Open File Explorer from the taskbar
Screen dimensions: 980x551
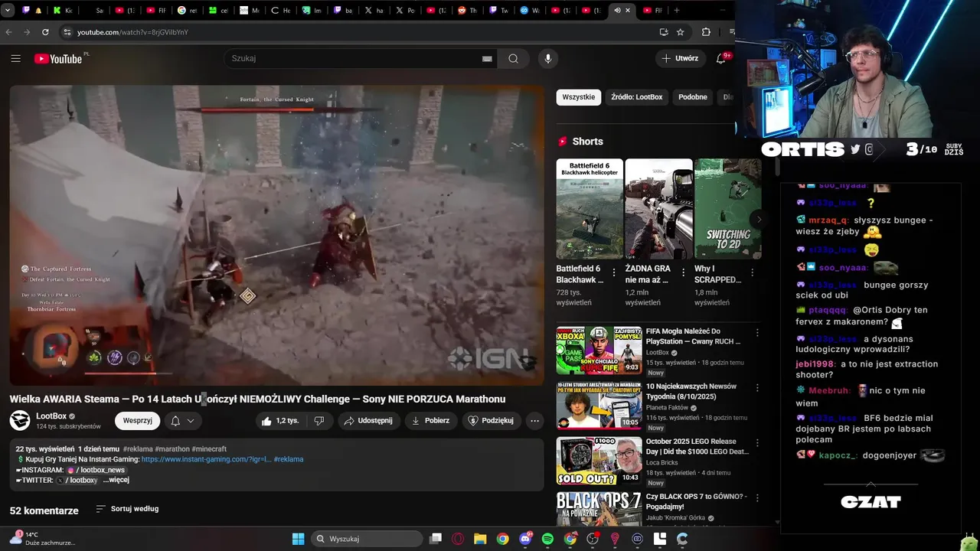tap(480, 539)
